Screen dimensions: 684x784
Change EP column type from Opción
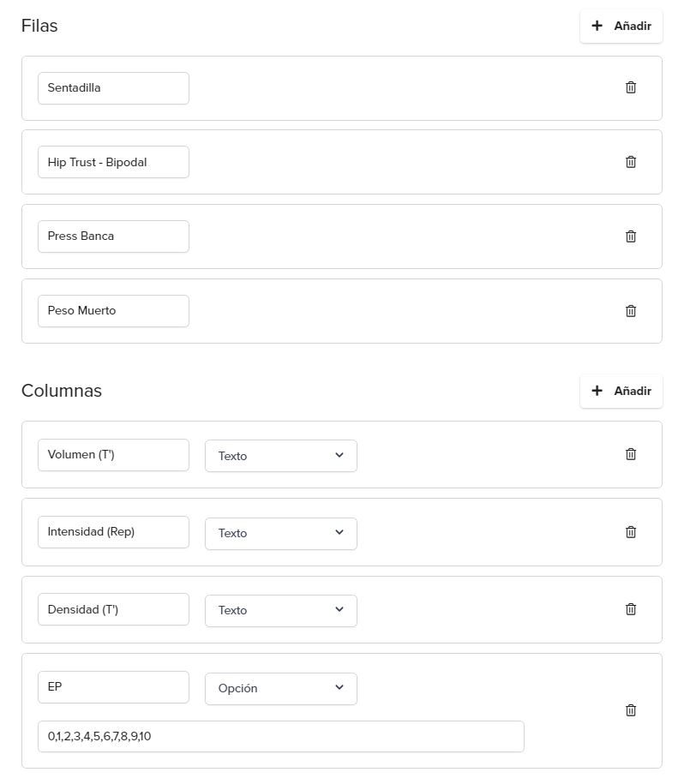[x=281, y=689]
